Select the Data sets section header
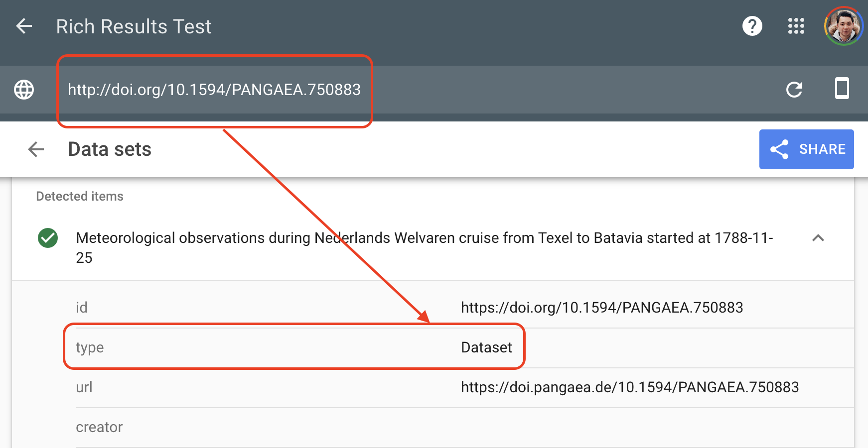This screenshot has width=868, height=448. pos(109,149)
